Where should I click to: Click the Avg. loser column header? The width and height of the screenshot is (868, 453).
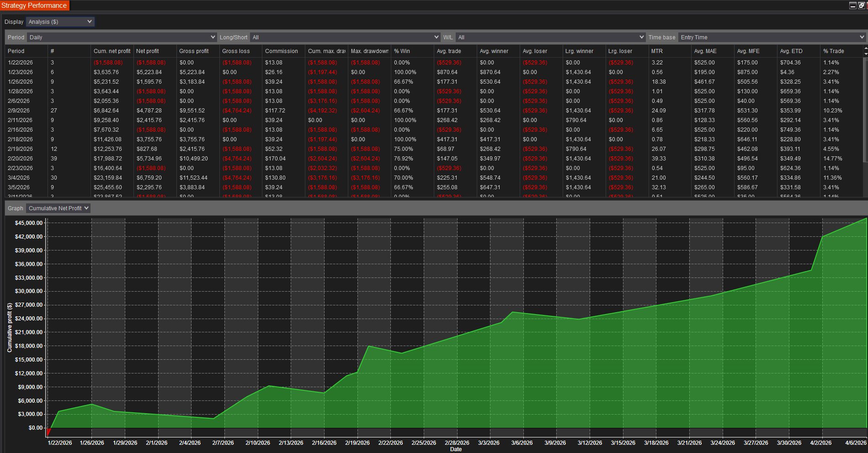click(x=542, y=51)
